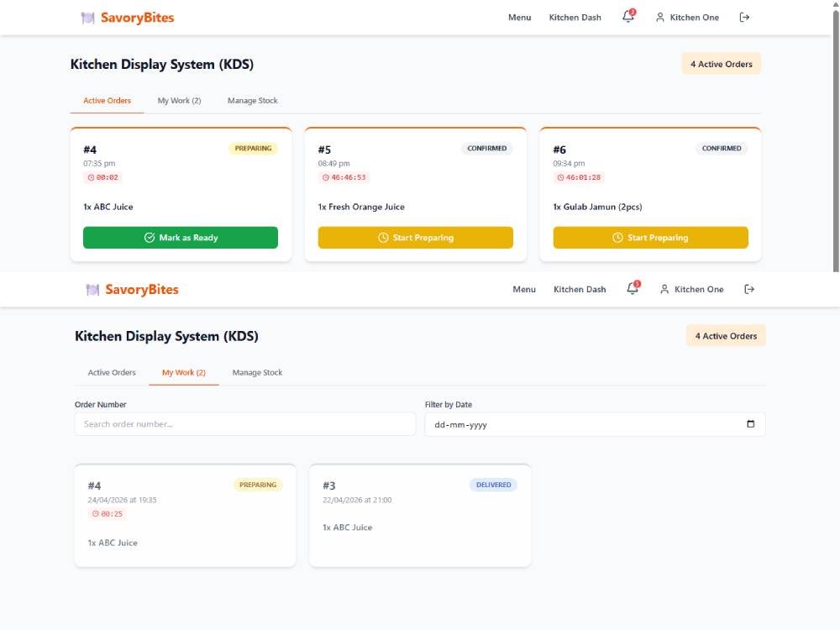Viewport: 840px width, 630px height.
Task: Start Preparing order #6 Gulab Jamun
Action: [x=650, y=238]
